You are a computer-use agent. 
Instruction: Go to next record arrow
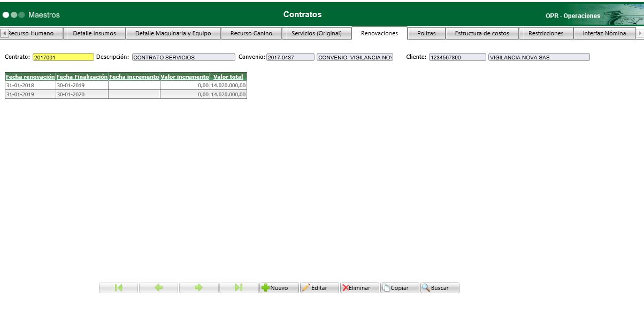tap(199, 288)
